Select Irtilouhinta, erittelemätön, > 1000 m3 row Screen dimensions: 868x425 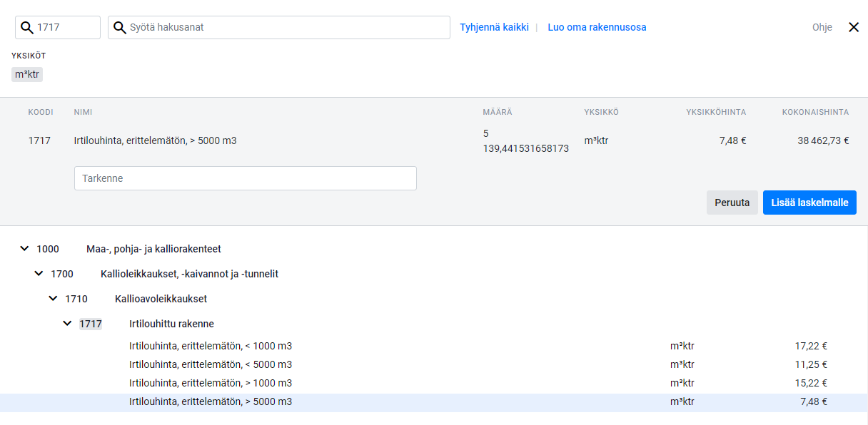tap(434, 384)
